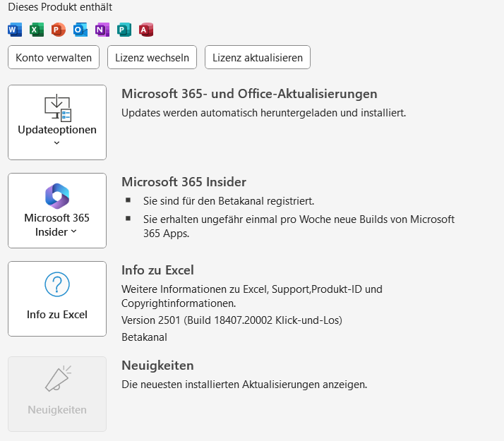Open Konto verwalten
Viewport: 504px width, 441px height.
[x=54, y=57]
